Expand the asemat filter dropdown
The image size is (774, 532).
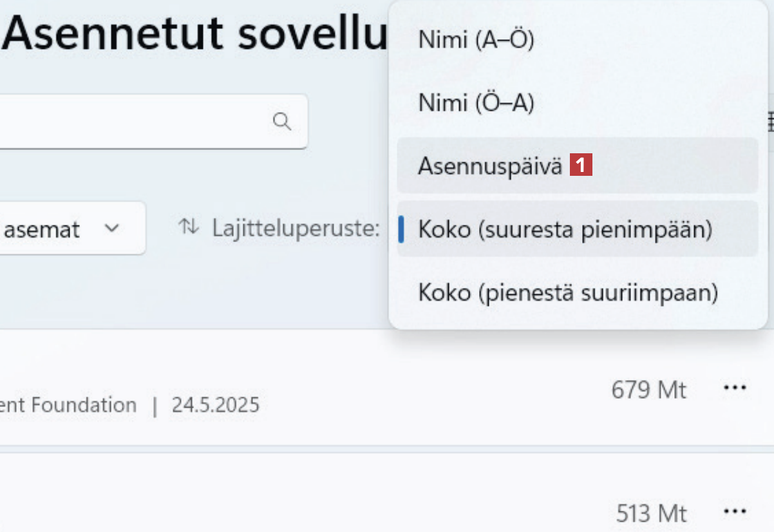[x=64, y=228]
